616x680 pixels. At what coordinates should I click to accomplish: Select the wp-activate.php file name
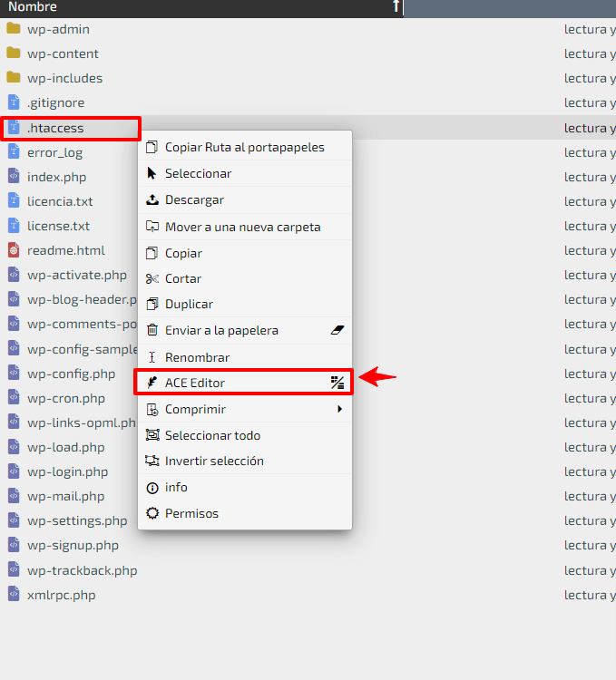coord(77,275)
